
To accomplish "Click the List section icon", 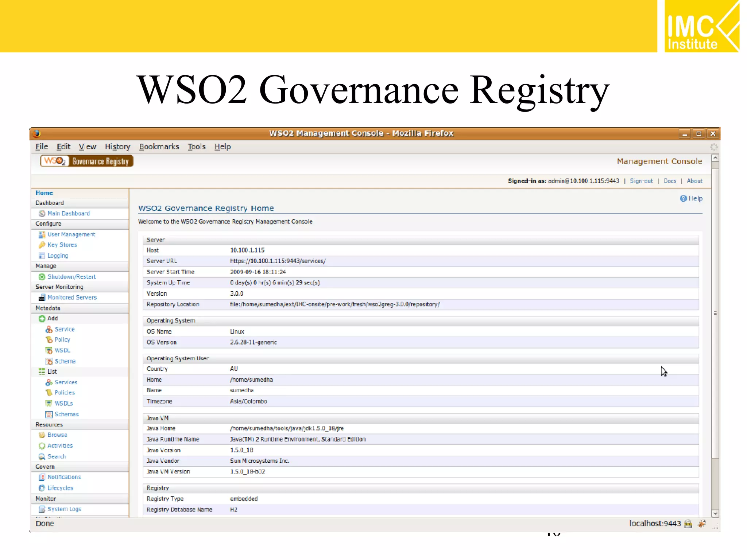I will tap(42, 372).
